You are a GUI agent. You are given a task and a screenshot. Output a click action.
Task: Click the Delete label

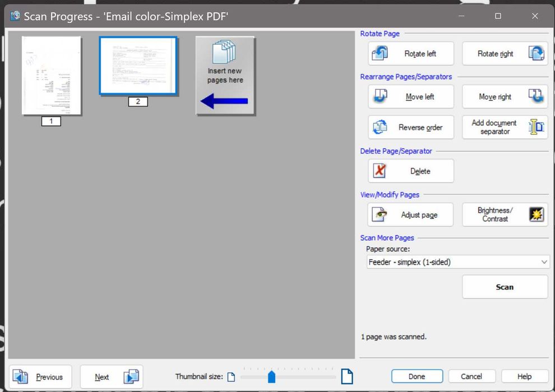point(420,171)
